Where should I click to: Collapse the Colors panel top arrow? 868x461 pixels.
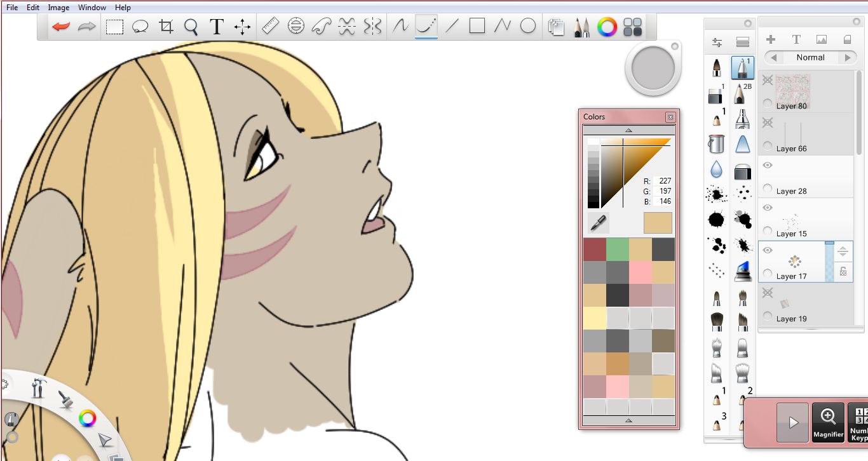click(x=628, y=130)
